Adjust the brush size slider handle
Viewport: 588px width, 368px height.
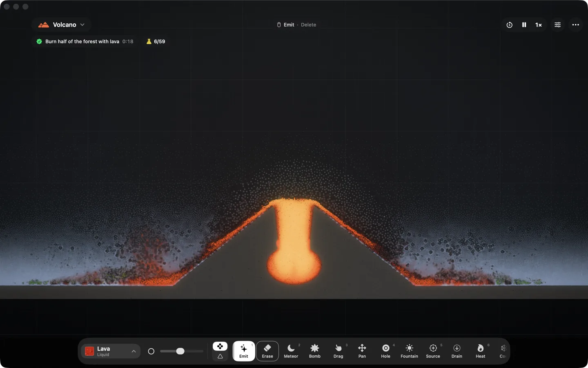[180, 351]
